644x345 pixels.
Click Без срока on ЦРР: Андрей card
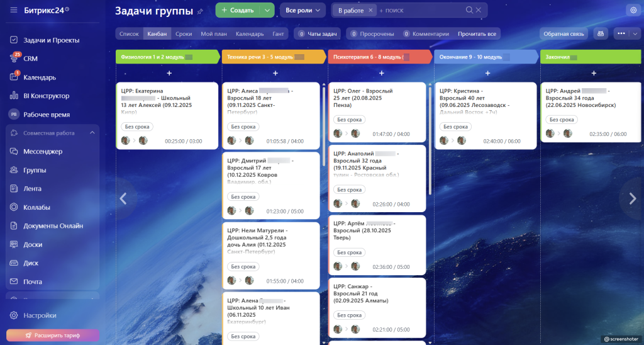coord(562,120)
